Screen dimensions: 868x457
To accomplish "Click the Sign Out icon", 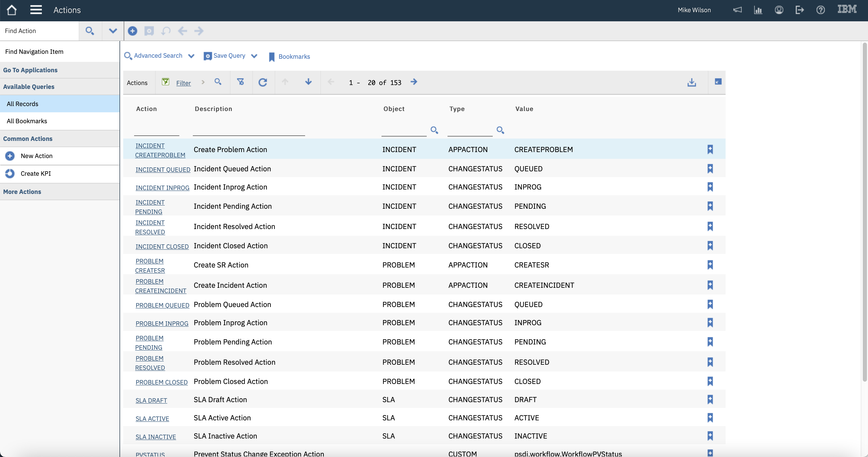I will coord(799,10).
